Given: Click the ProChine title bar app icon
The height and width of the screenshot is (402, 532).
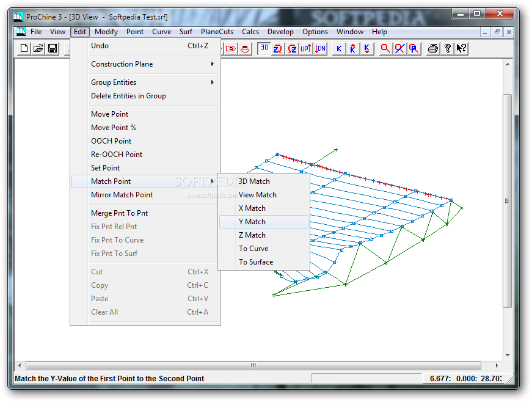Looking at the screenshot, I should coord(18,16).
